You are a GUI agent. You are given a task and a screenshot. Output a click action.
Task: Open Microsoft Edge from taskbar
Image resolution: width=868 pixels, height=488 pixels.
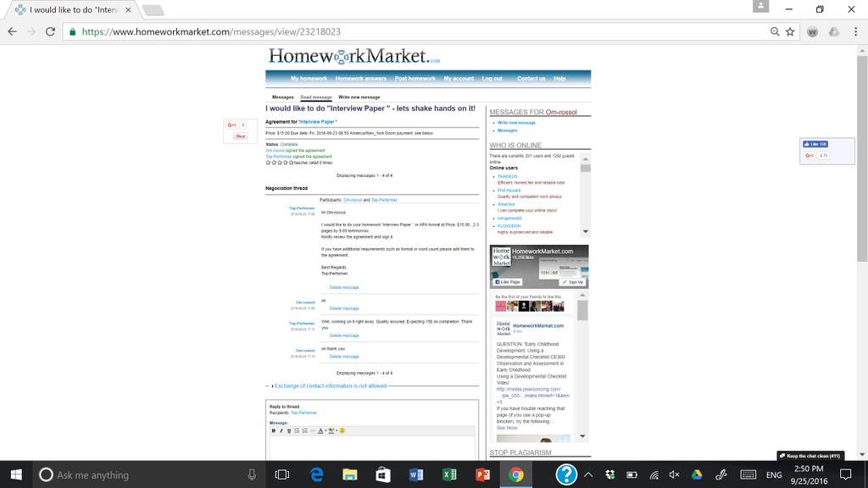[x=317, y=474]
